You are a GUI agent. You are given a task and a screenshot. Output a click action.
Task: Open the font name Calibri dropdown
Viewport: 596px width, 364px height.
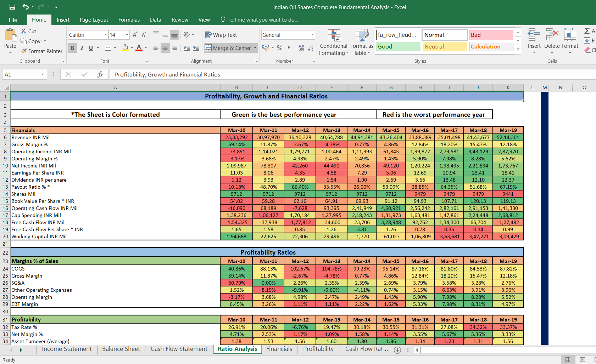(106, 35)
